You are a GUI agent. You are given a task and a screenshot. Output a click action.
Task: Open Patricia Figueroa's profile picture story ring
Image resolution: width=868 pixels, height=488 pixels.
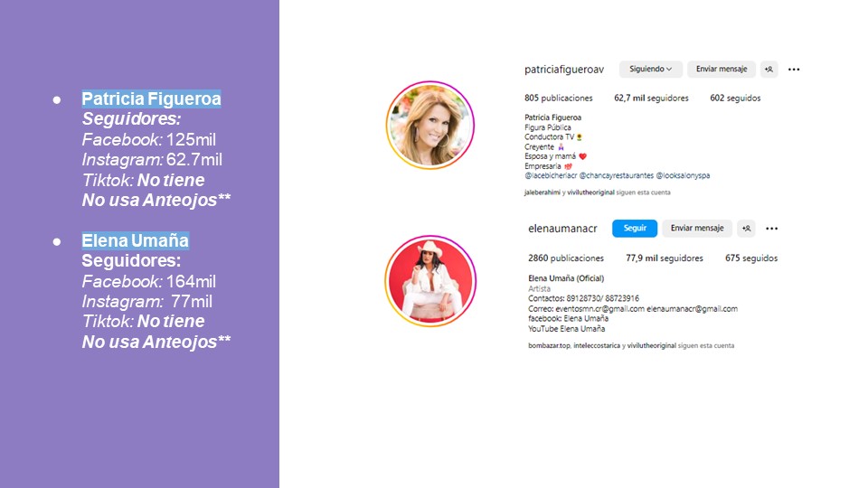(x=430, y=125)
